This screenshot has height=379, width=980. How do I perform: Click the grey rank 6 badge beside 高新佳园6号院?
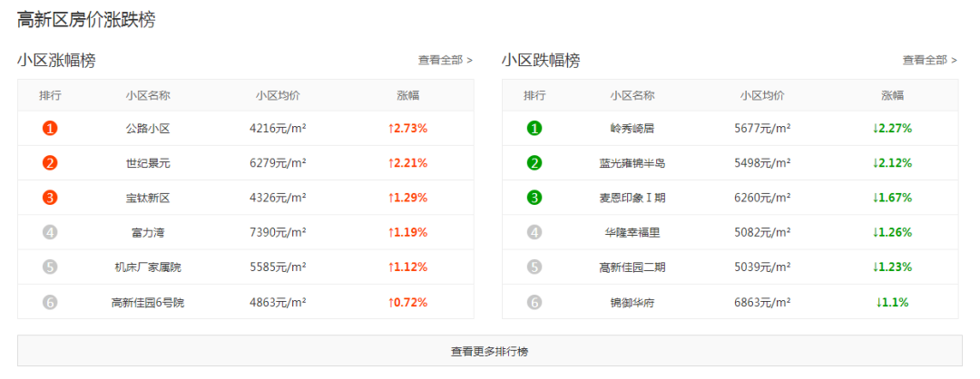click(x=50, y=303)
